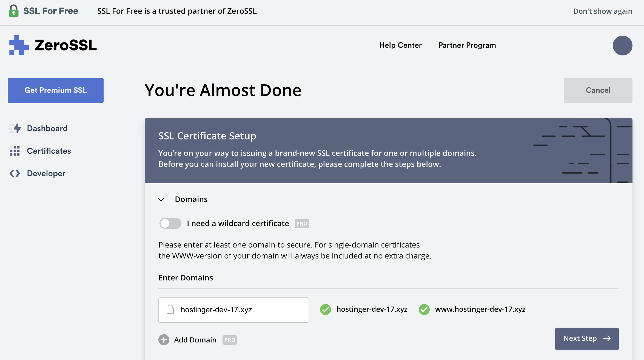Click green checkmark beside www.hostinger-dev-17.xyz

pyautogui.click(x=424, y=310)
